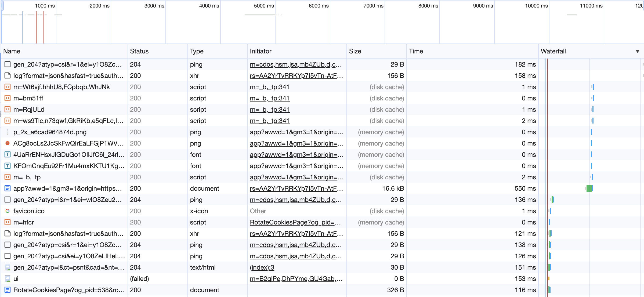Click the Status column header

(x=139, y=51)
